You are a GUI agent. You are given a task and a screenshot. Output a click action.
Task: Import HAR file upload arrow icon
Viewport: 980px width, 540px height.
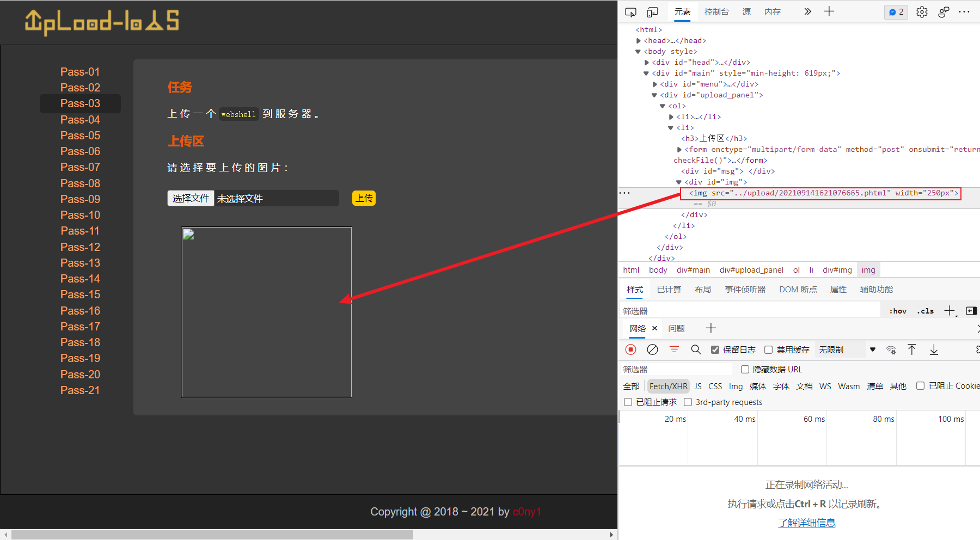coord(912,349)
